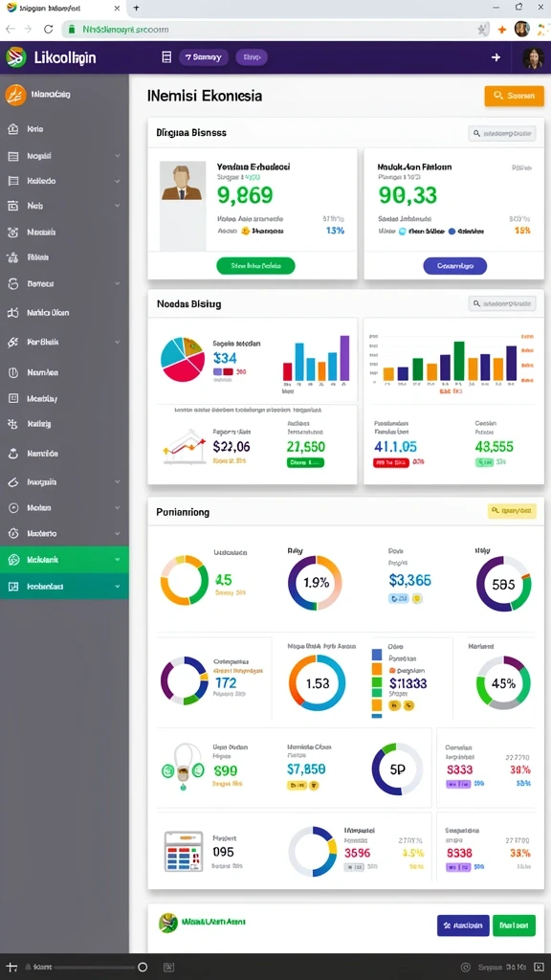Click the orange search button at top right
Viewport: 551px width, 980px height.
pos(514,96)
